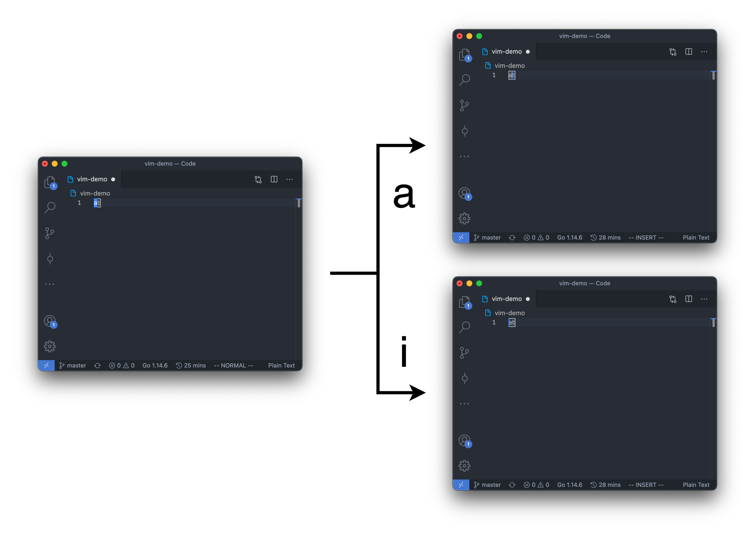
Task: Split the editor in the NORMAL-mode window
Action: coord(274,180)
